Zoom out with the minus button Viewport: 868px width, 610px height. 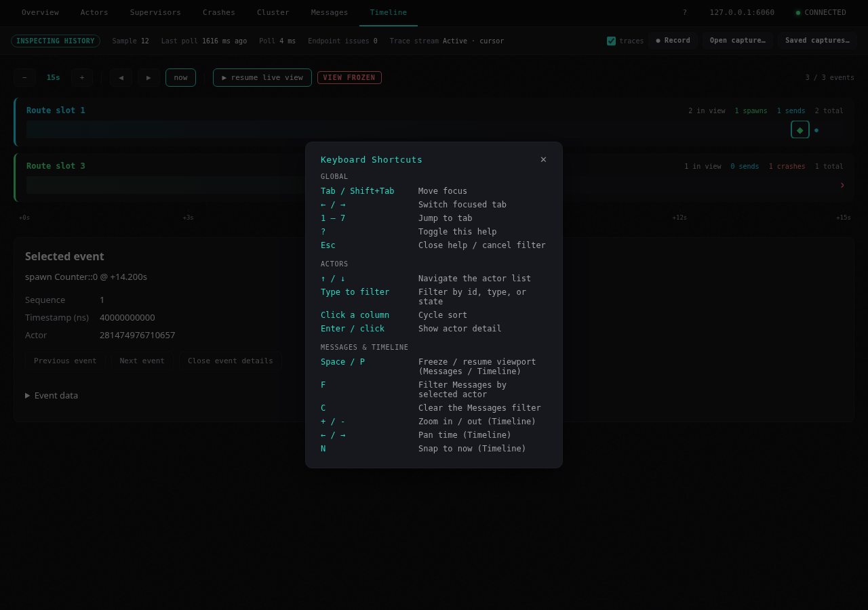click(x=24, y=77)
